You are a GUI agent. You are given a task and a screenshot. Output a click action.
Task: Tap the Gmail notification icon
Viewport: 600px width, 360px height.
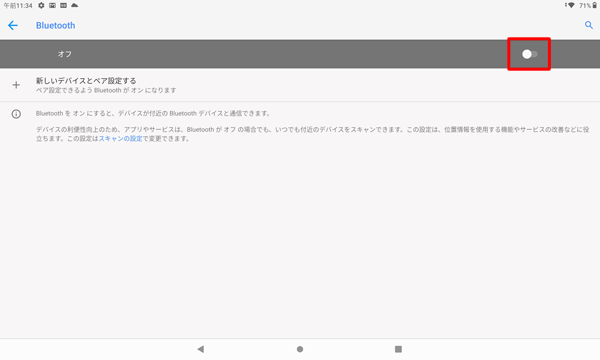[x=52, y=5]
